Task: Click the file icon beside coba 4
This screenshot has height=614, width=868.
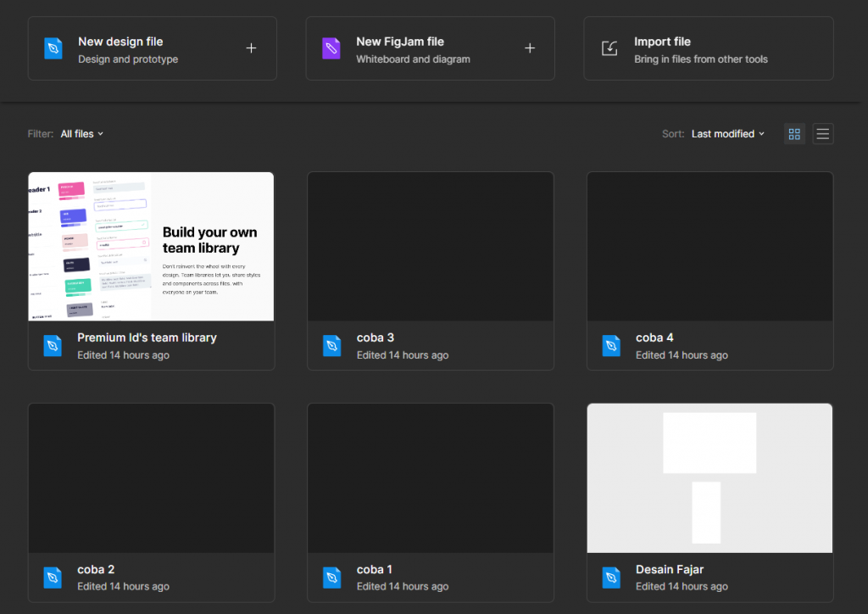Action: coord(611,346)
